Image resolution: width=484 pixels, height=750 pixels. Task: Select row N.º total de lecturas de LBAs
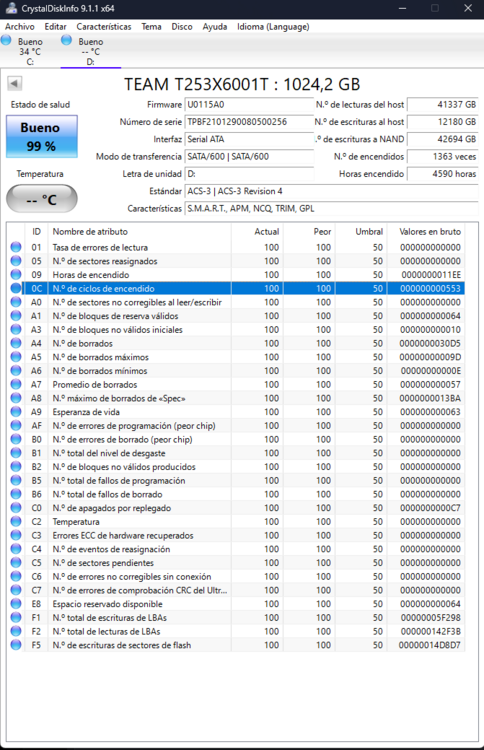pyautogui.click(x=237, y=631)
